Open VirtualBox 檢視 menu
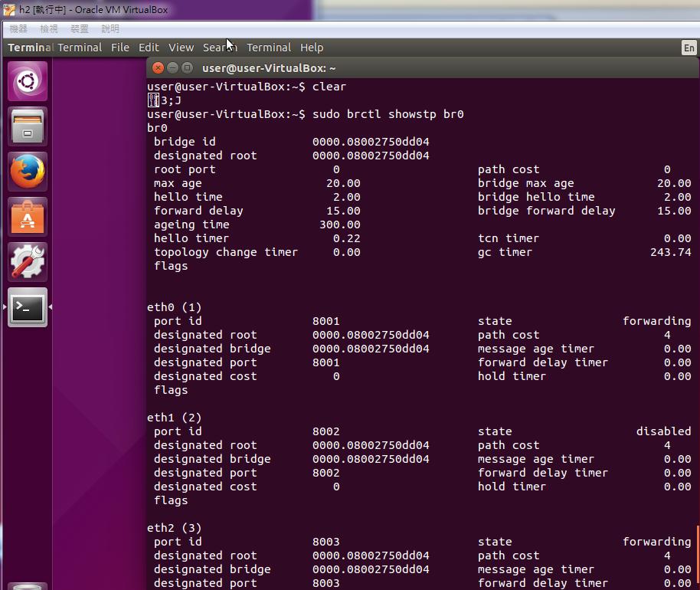 click(x=49, y=28)
